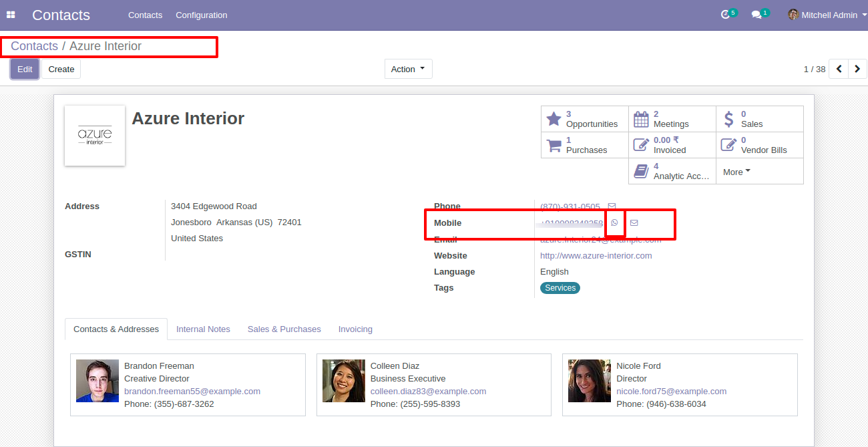Click the Contacts app title
Viewport: 868px width, 447px height.
coord(61,15)
